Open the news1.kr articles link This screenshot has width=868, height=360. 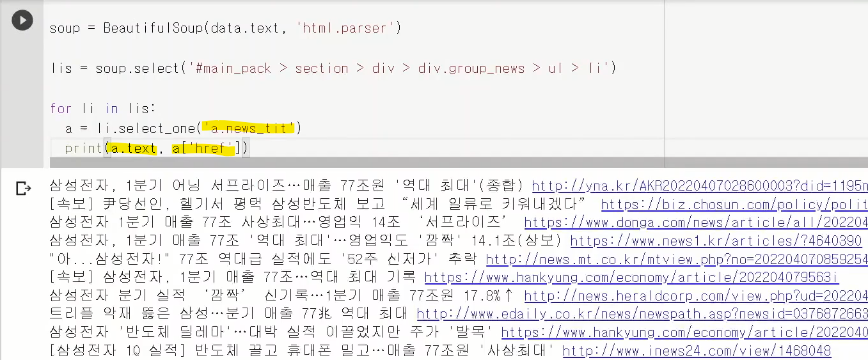pyautogui.click(x=716, y=241)
